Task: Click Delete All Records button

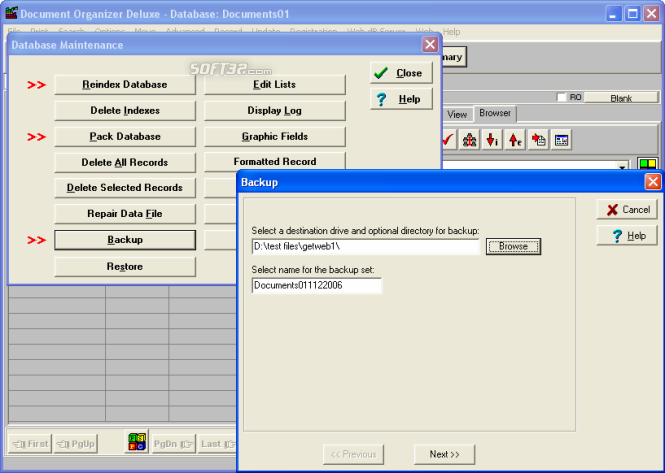Action: (x=125, y=162)
